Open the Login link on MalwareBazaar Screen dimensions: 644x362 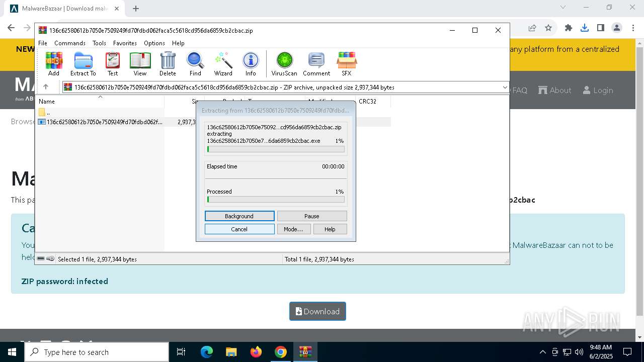[598, 90]
